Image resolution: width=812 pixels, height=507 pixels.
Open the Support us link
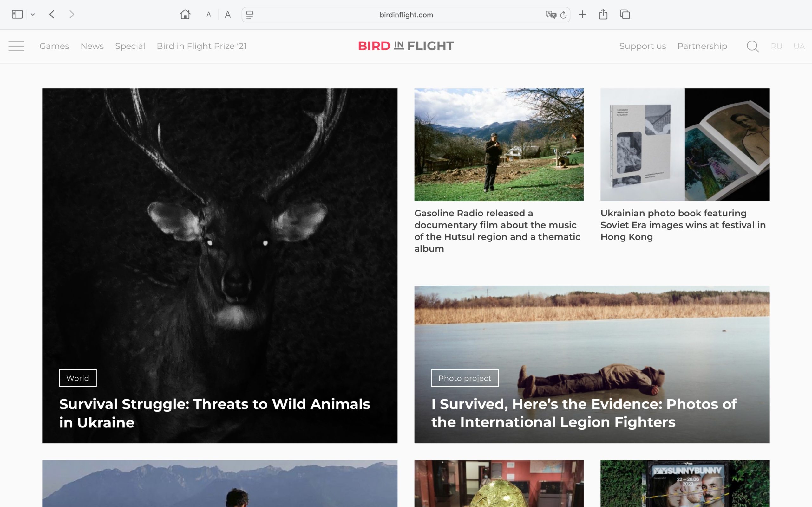[642, 46]
